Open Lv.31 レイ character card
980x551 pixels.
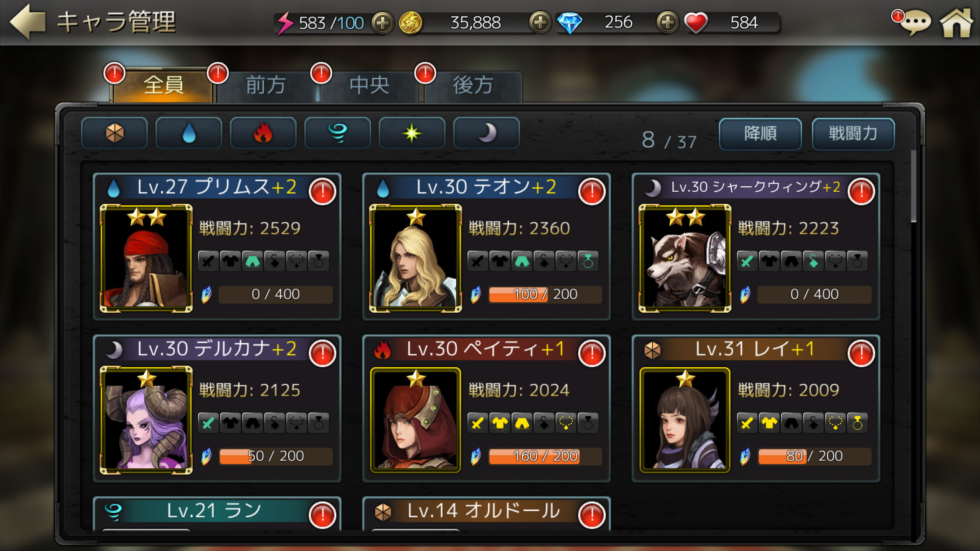click(x=756, y=408)
